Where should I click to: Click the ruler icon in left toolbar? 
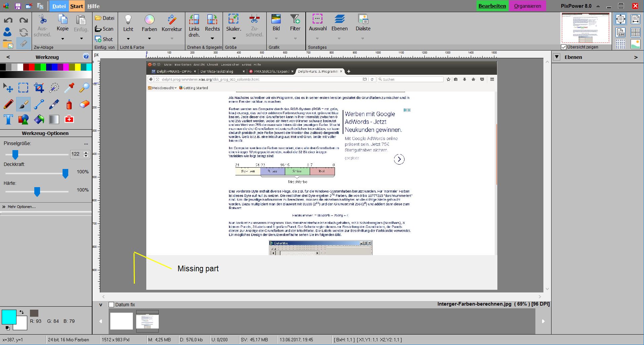click(x=24, y=44)
